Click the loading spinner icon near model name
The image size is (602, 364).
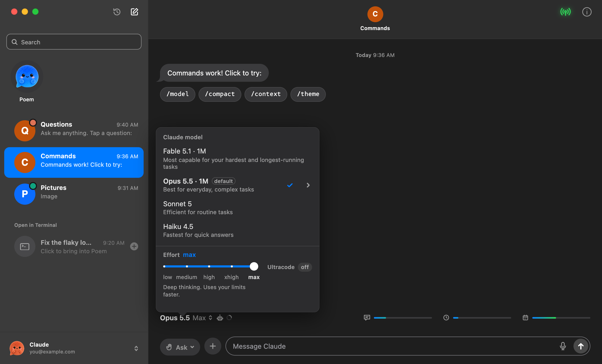[x=229, y=318]
